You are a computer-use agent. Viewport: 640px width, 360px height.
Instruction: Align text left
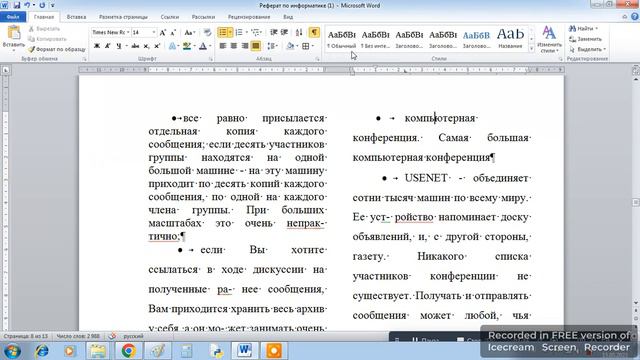[x=223, y=46]
